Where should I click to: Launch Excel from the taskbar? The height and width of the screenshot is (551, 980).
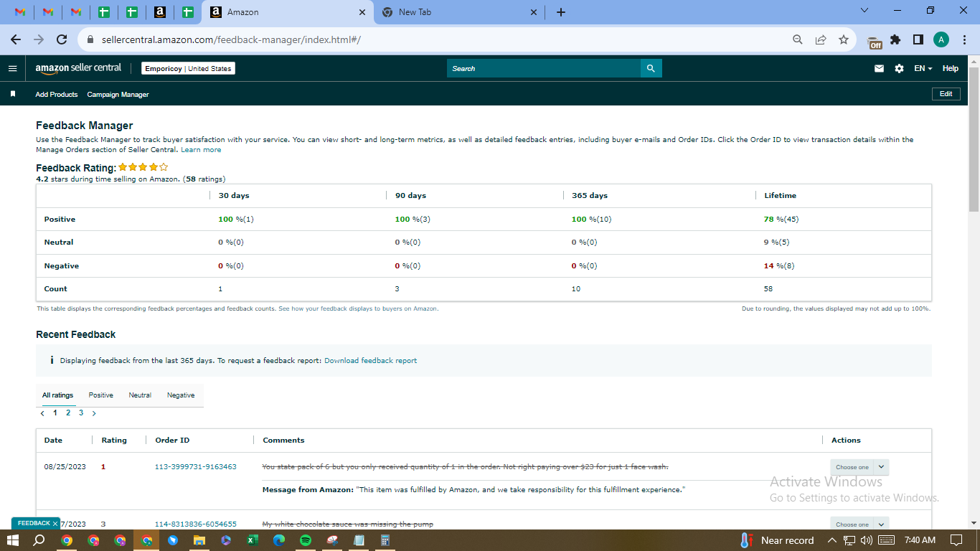pyautogui.click(x=253, y=540)
